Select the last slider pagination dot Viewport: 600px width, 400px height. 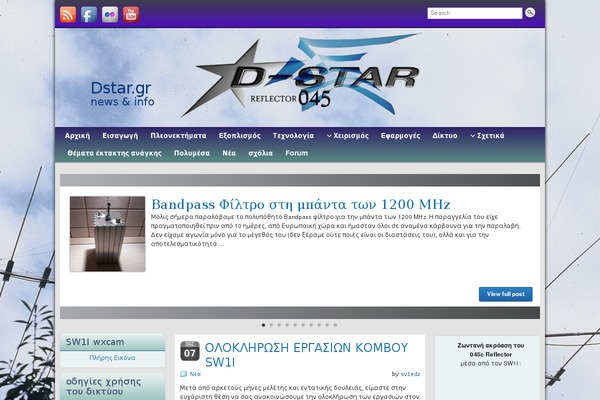(x=335, y=325)
